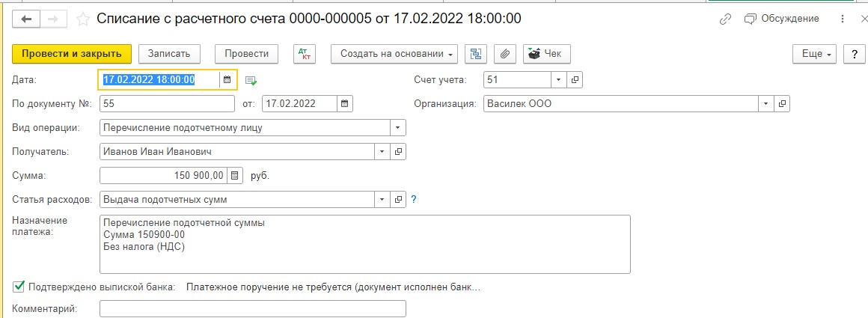Expand the Счет учета dropdown
Image resolution: width=868 pixels, height=318 pixels.
point(558,80)
